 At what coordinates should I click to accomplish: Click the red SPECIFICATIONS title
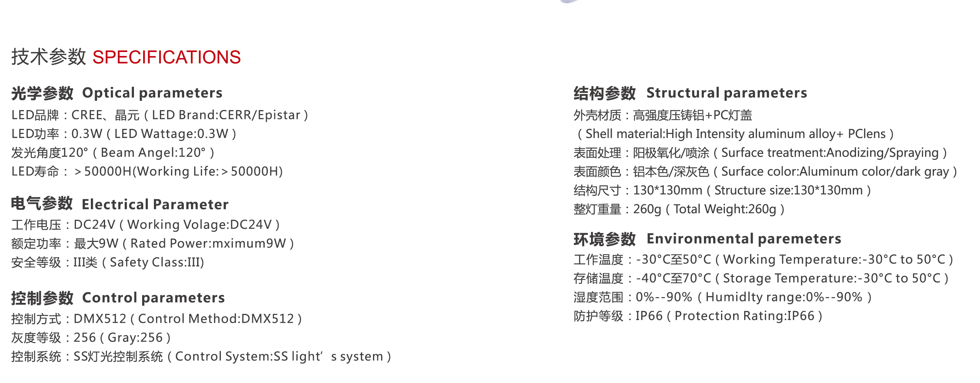pyautogui.click(x=166, y=57)
